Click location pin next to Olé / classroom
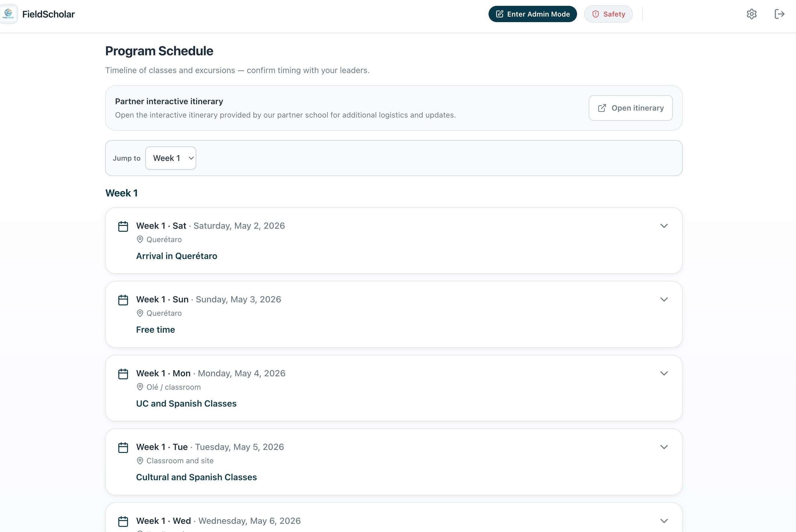Image resolution: width=796 pixels, height=532 pixels. (140, 387)
